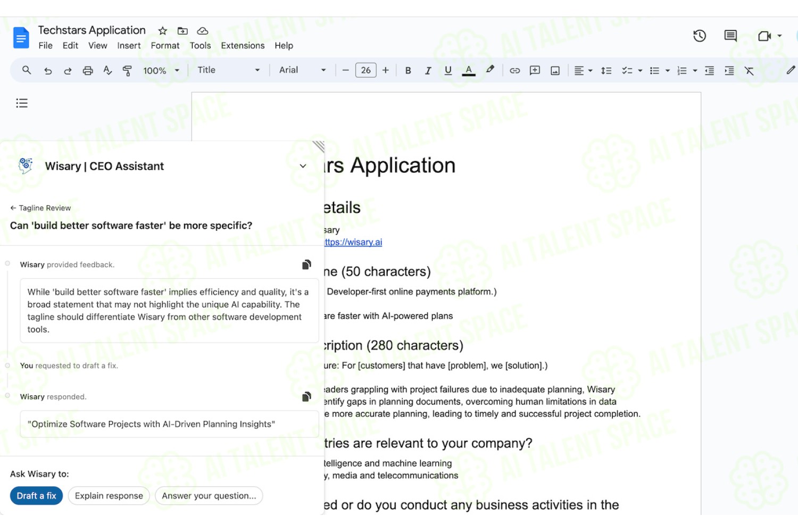The width and height of the screenshot is (798, 532).
Task: Open the View menu
Action: click(98, 46)
